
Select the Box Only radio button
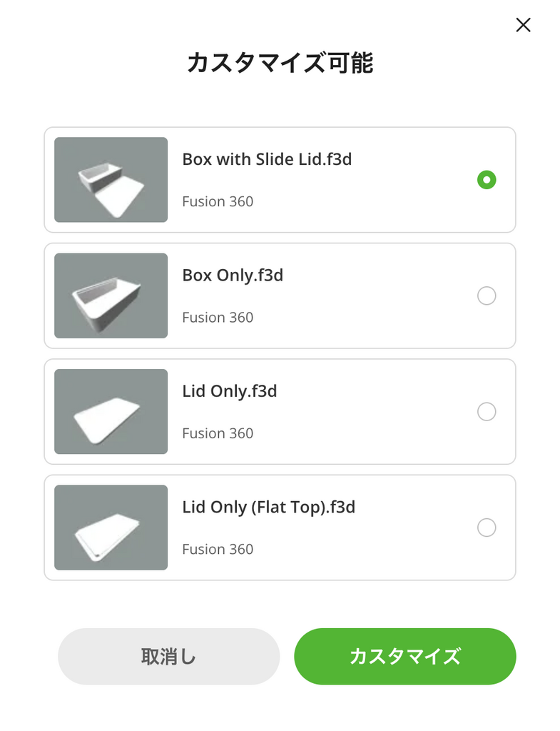[x=487, y=296]
